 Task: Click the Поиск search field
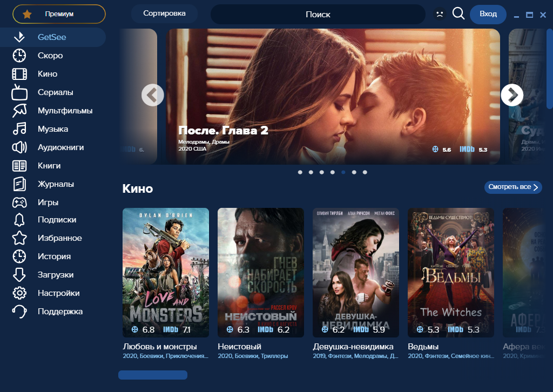point(318,15)
